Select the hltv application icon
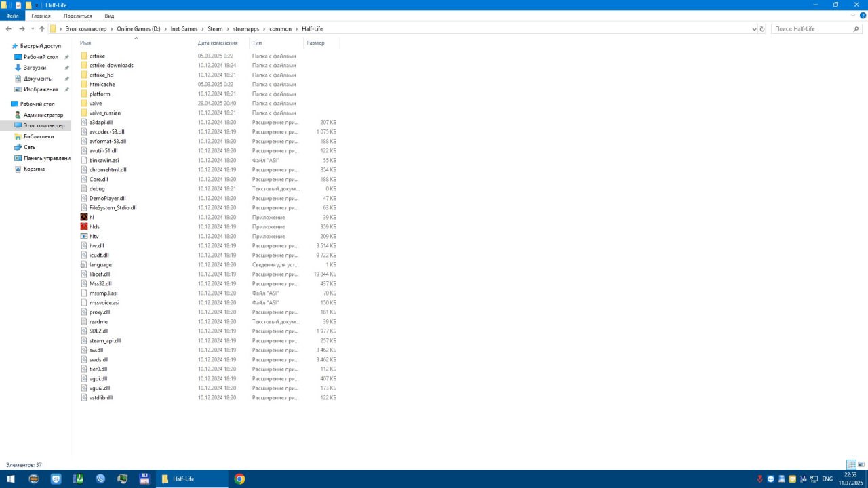 [84, 236]
